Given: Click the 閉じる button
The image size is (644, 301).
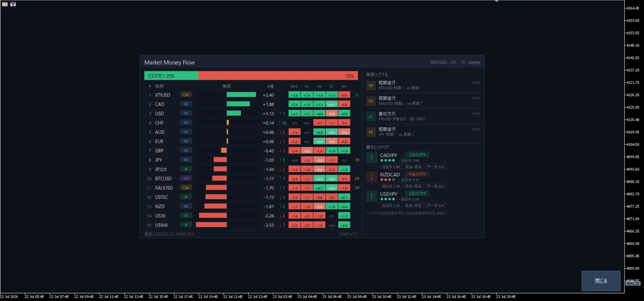Looking at the screenshot, I should 601,281.
